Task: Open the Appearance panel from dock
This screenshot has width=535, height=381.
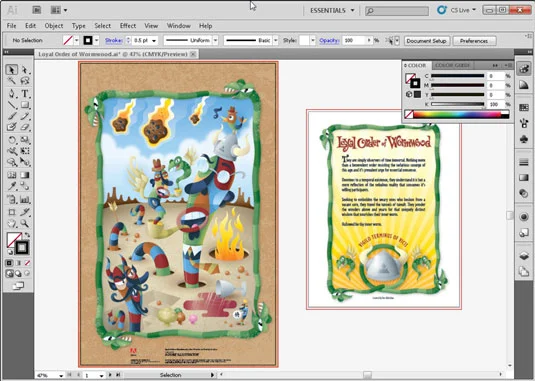Action: (x=524, y=217)
